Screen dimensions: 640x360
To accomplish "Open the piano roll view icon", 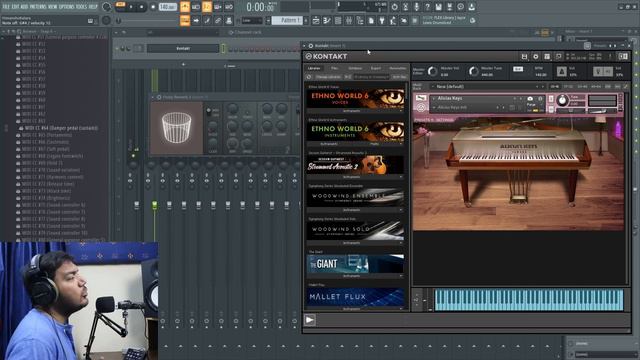I will [327, 20].
